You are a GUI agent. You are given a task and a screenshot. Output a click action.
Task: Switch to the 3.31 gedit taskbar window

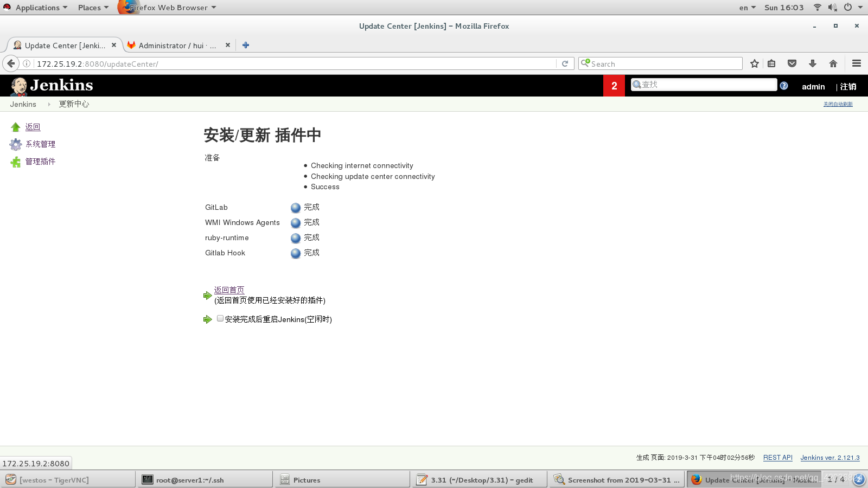click(480, 479)
